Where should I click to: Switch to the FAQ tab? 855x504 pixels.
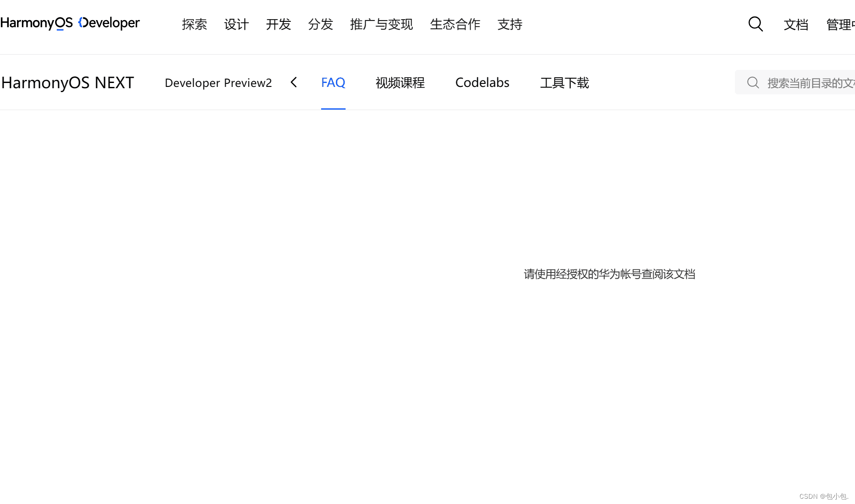click(x=333, y=83)
